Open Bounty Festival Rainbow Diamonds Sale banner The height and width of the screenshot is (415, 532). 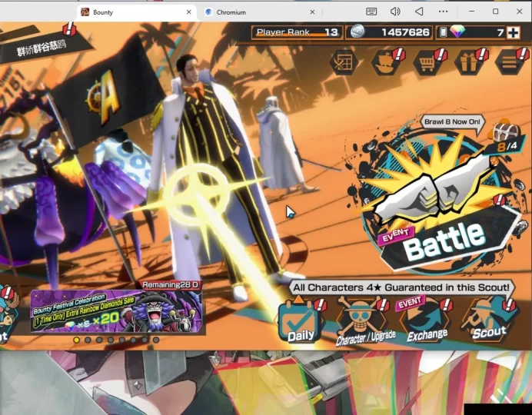coord(118,312)
